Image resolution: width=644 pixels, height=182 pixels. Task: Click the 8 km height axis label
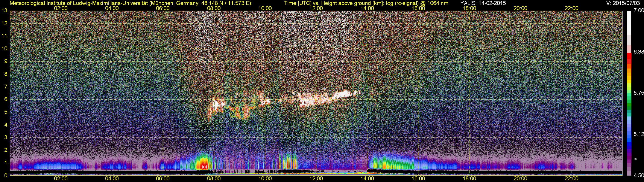click(6, 74)
